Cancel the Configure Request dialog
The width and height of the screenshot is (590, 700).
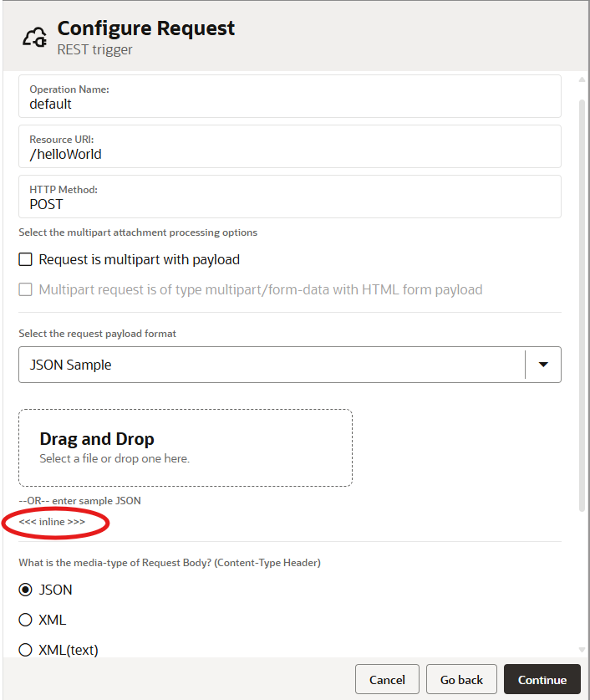coord(387,678)
